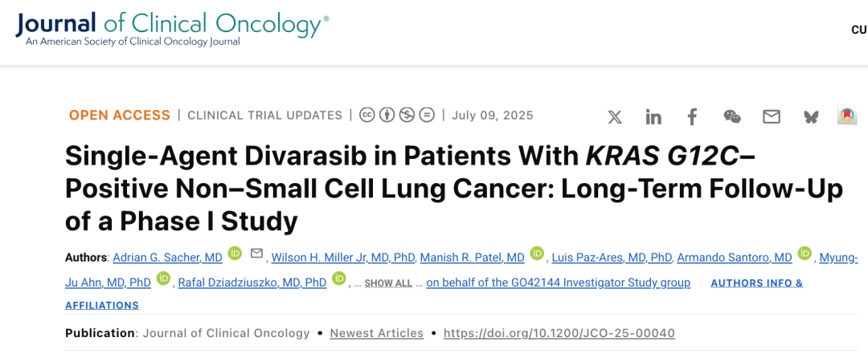The height and width of the screenshot is (354, 868).
Task: Open author Wilson H. Miller Jr
Action: coord(343,258)
